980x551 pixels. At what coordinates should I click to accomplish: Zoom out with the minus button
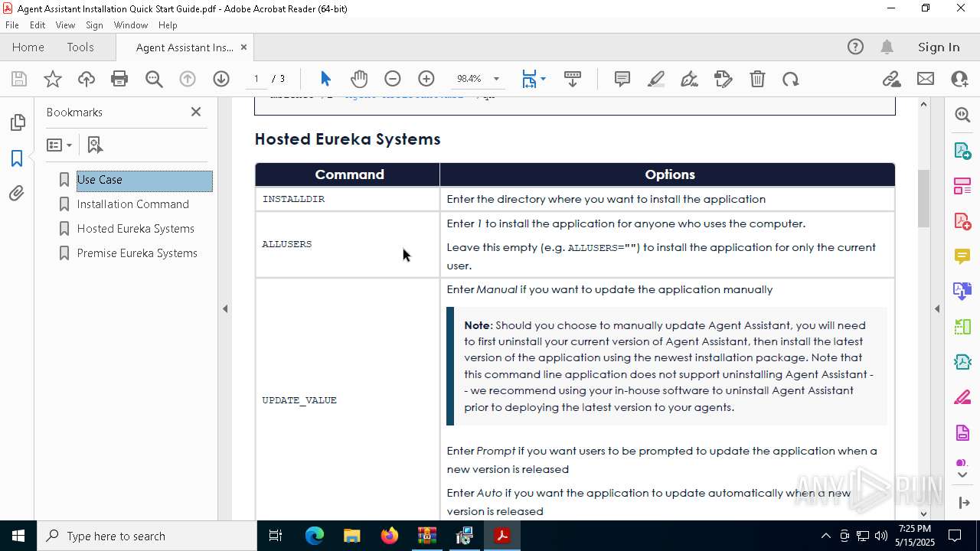[393, 79]
